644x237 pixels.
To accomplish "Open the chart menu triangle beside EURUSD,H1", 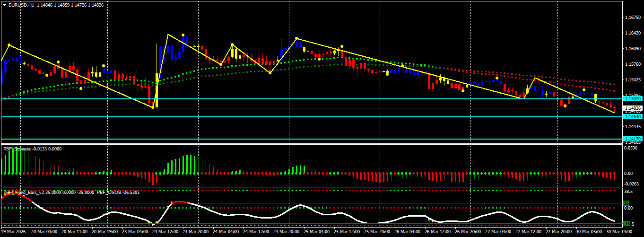I will pyautogui.click(x=5, y=5).
